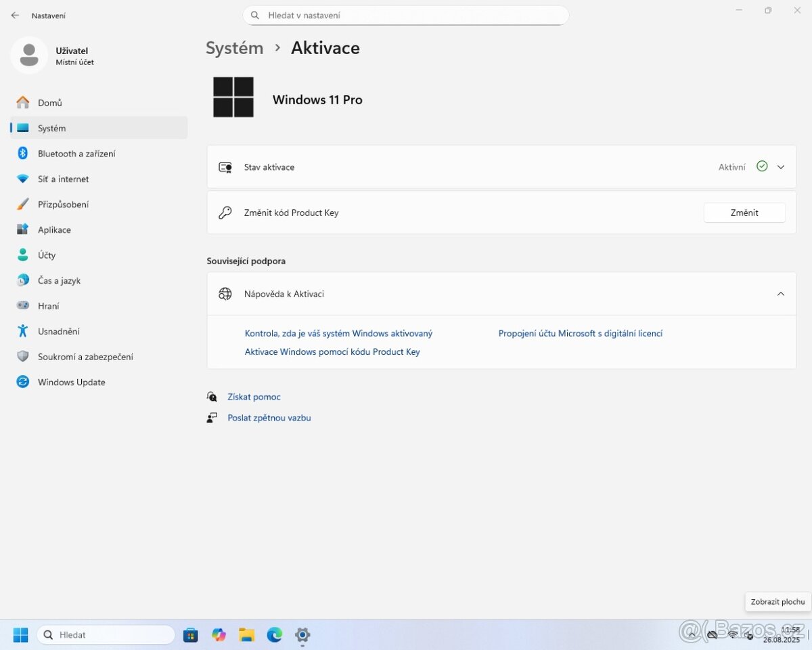Select Síť a internet in sidebar
Screen dimensions: 812x650
click(x=63, y=179)
